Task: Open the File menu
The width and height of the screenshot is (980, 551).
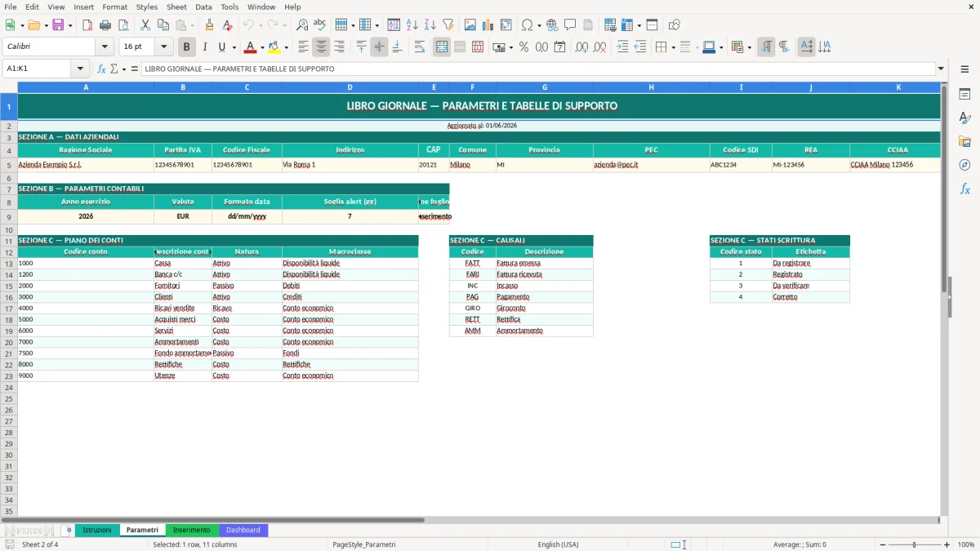Action: (x=11, y=7)
